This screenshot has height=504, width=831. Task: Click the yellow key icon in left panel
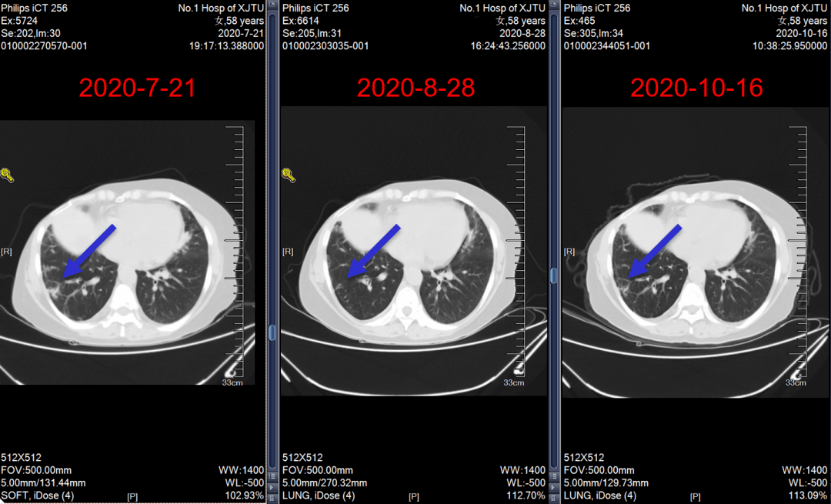pos(7,173)
